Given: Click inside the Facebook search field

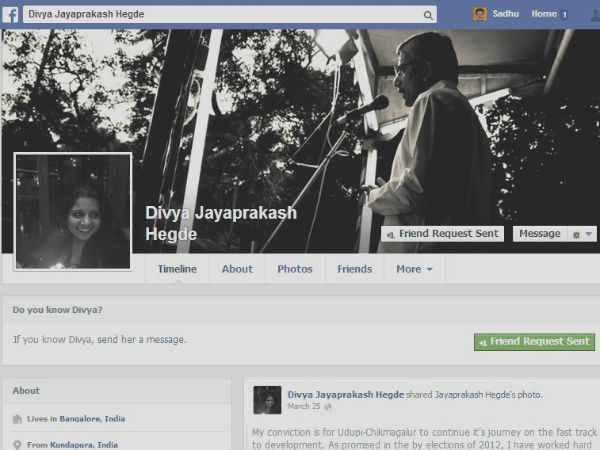Looking at the screenshot, I should point(220,15).
